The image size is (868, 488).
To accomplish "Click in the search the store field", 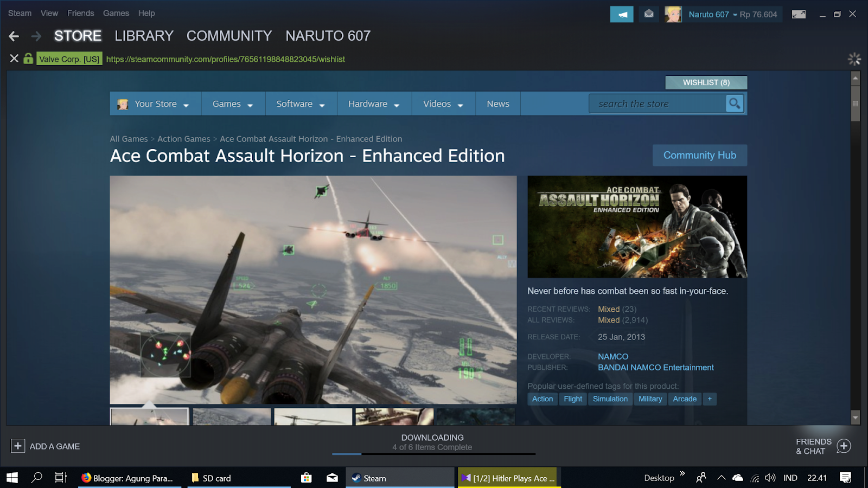I will 658,104.
